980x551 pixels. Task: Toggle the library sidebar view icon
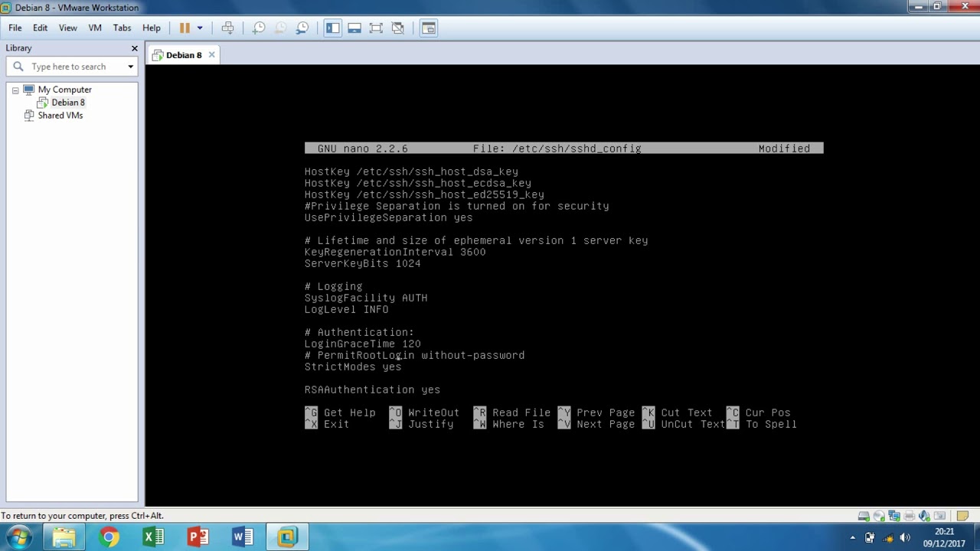[x=332, y=28]
